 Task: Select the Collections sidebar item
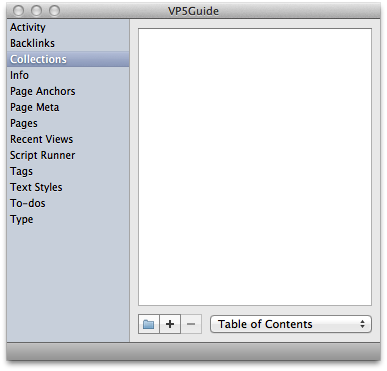(68, 59)
